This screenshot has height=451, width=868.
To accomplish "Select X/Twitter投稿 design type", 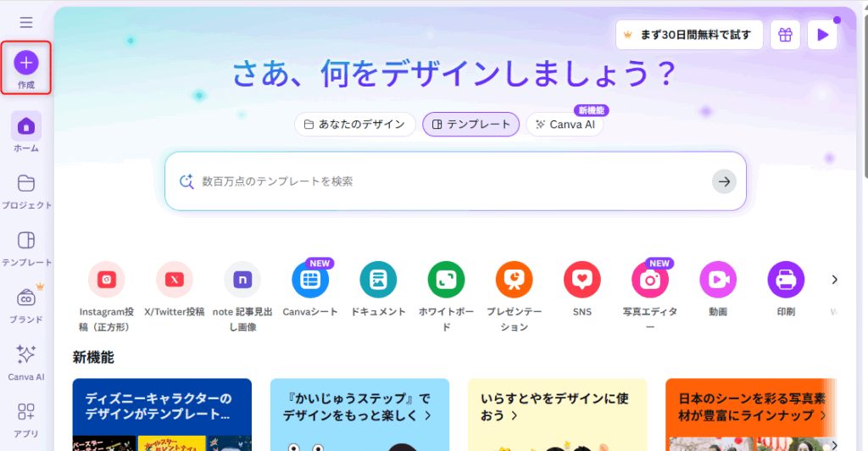I will click(175, 289).
